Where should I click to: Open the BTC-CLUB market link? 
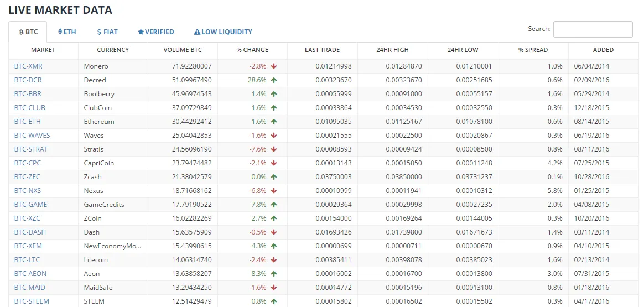[x=29, y=107]
